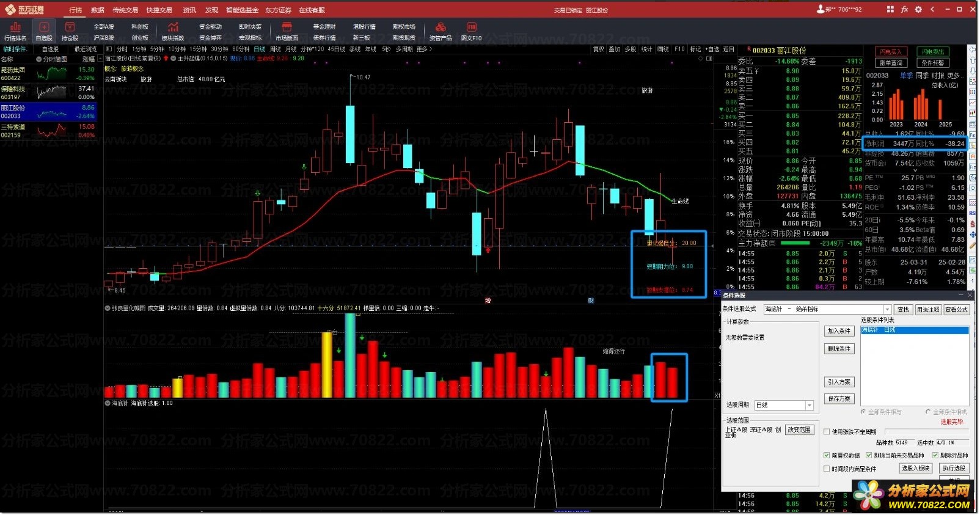Open 行情 menu tab

(75, 10)
